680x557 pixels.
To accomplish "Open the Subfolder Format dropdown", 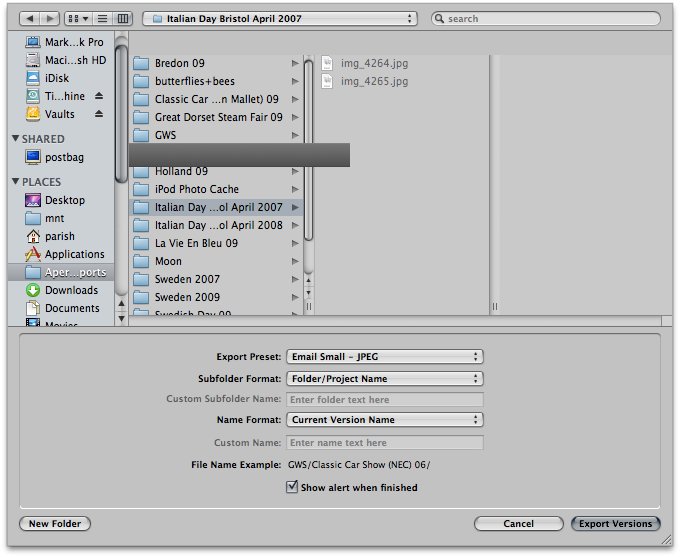I will click(x=385, y=379).
